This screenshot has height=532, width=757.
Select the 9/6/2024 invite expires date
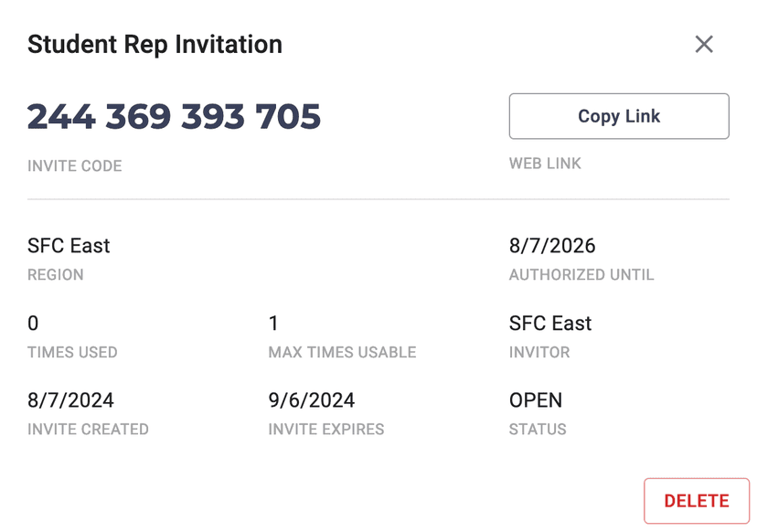[311, 400]
